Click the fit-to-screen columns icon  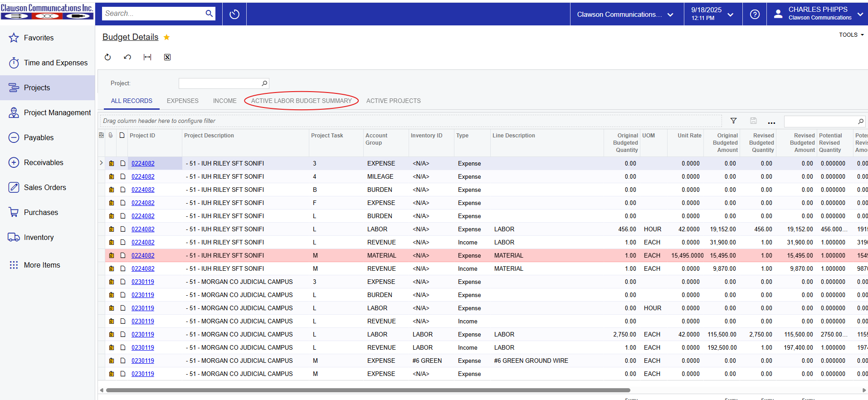click(147, 57)
